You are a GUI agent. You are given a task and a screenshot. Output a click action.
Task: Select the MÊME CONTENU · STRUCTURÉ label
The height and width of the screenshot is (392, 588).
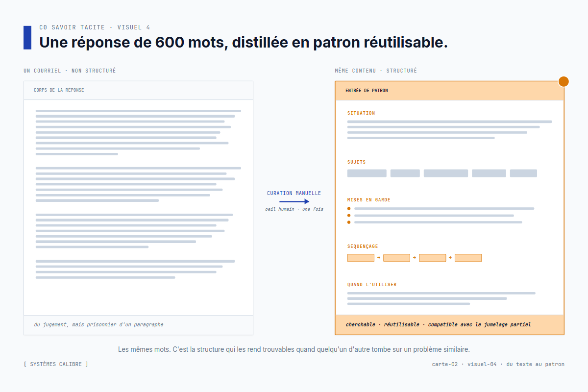[x=375, y=70]
